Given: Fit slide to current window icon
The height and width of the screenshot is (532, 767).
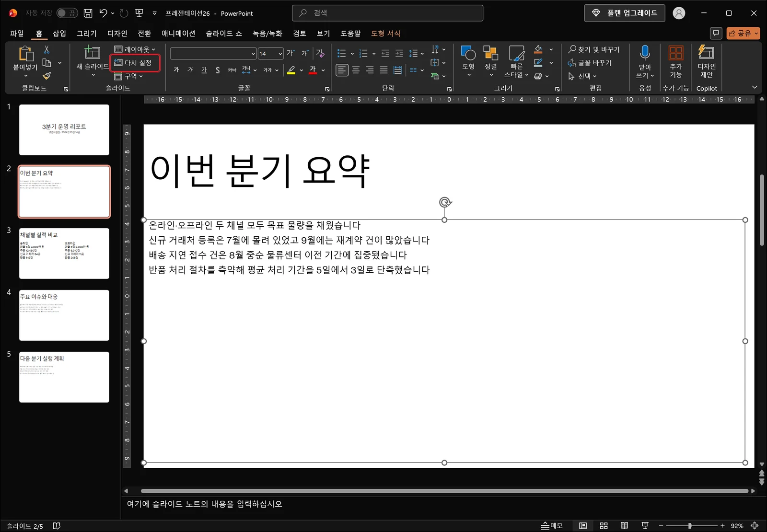Looking at the screenshot, I should click(x=755, y=526).
